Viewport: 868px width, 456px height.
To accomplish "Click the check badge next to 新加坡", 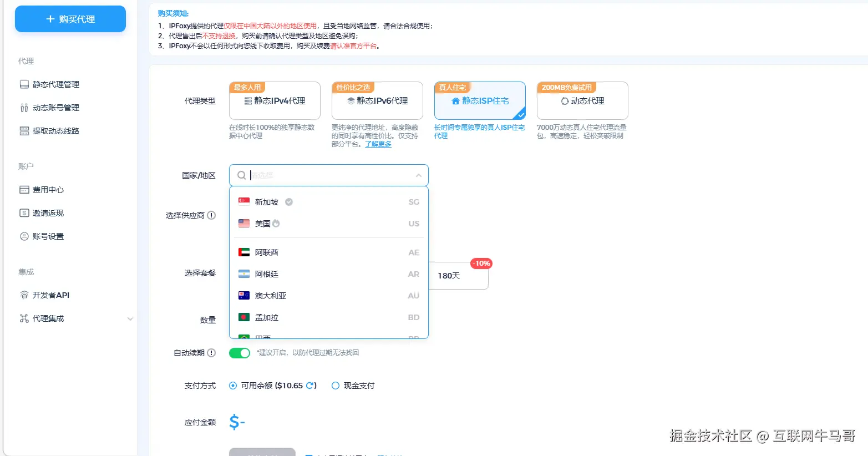I will click(289, 202).
